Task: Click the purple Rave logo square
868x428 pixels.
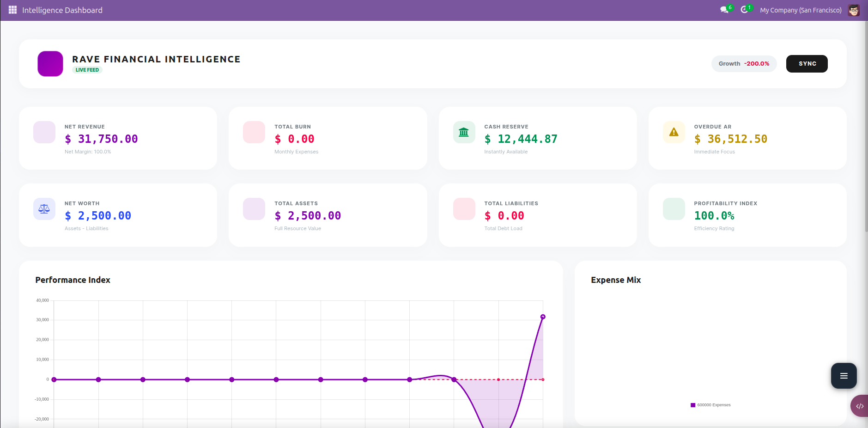Action: pos(50,64)
